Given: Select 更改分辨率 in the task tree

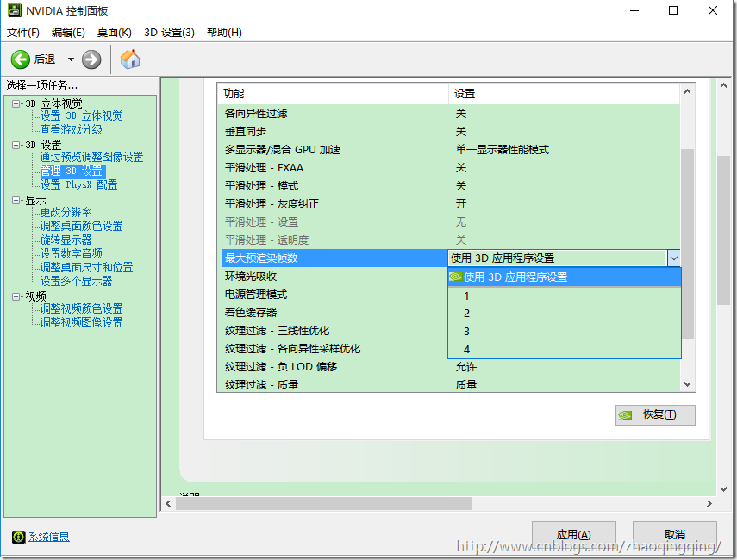Looking at the screenshot, I should pyautogui.click(x=66, y=212).
